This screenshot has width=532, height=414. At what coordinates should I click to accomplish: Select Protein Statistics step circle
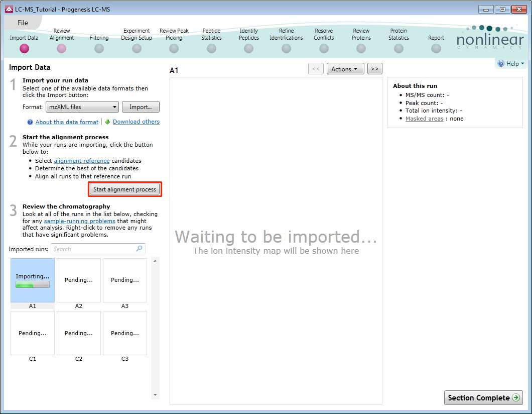398,49
